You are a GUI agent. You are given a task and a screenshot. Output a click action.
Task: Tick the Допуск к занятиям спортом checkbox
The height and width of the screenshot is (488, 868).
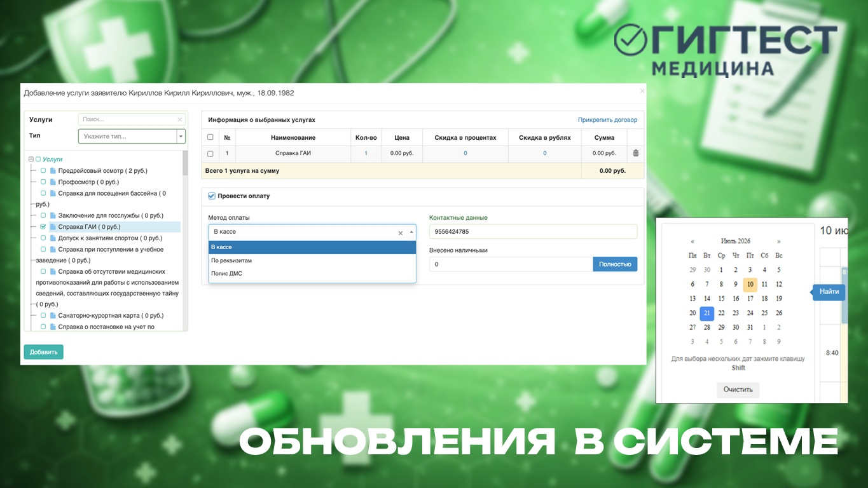(x=43, y=238)
